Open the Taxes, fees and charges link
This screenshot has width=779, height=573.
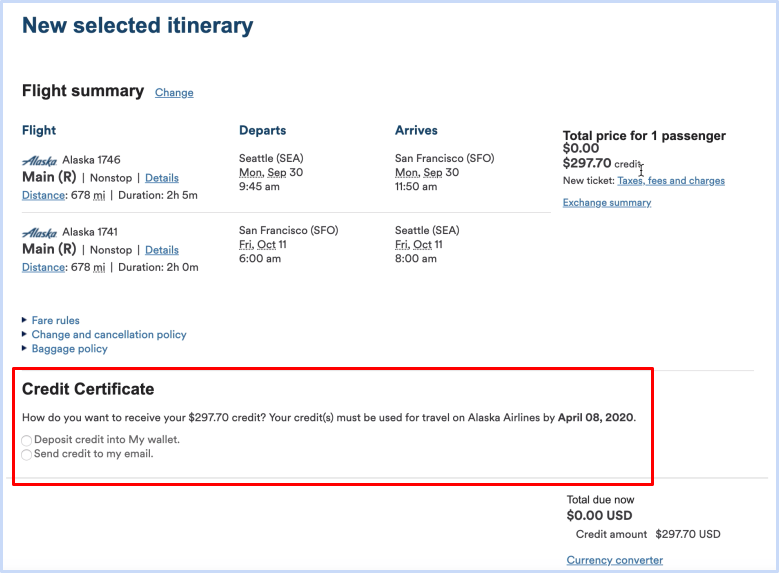coord(671,181)
